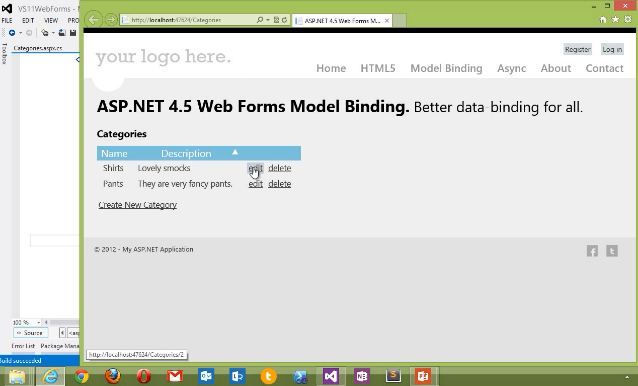The height and width of the screenshot is (386, 638).
Task: Click the browser back arrow button
Action: 94,20
